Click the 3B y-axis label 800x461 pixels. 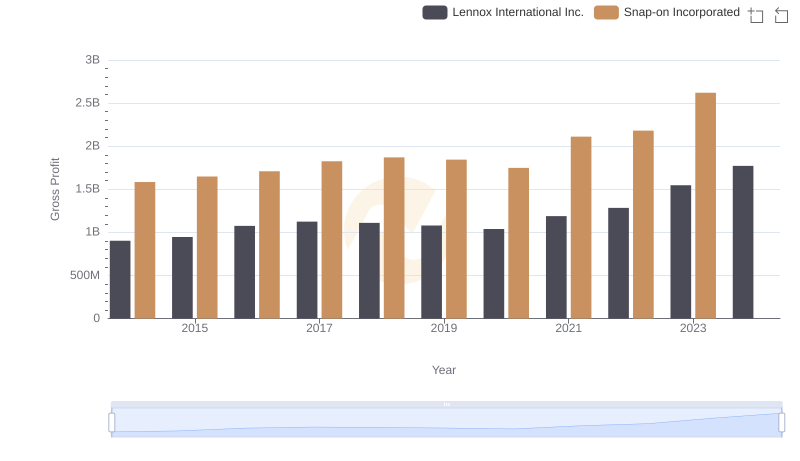[x=92, y=60]
